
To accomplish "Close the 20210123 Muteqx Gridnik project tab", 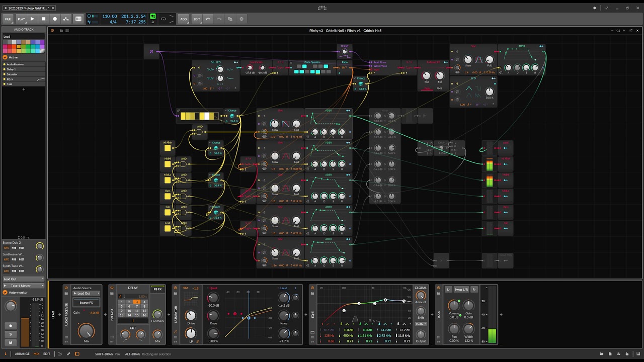I will coord(53,8).
